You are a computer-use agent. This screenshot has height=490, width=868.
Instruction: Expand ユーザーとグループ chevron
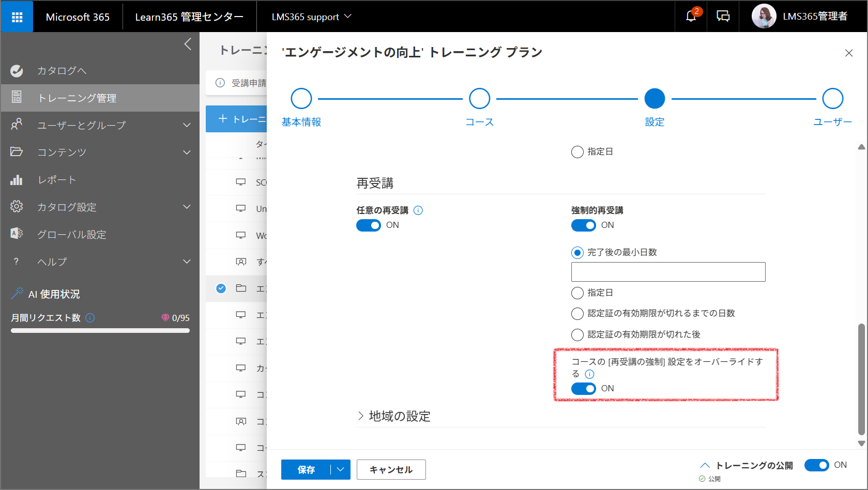tap(187, 125)
